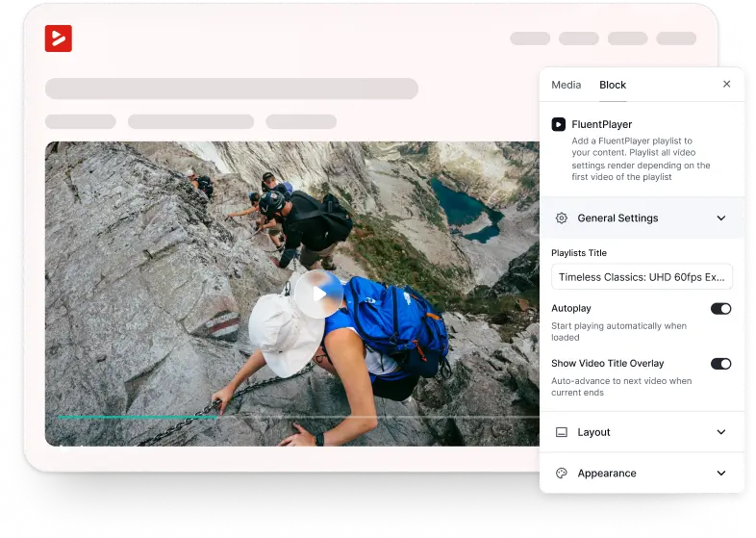Click the Appearance section label
Image resolution: width=756 pixels, height=538 pixels.
pos(606,474)
